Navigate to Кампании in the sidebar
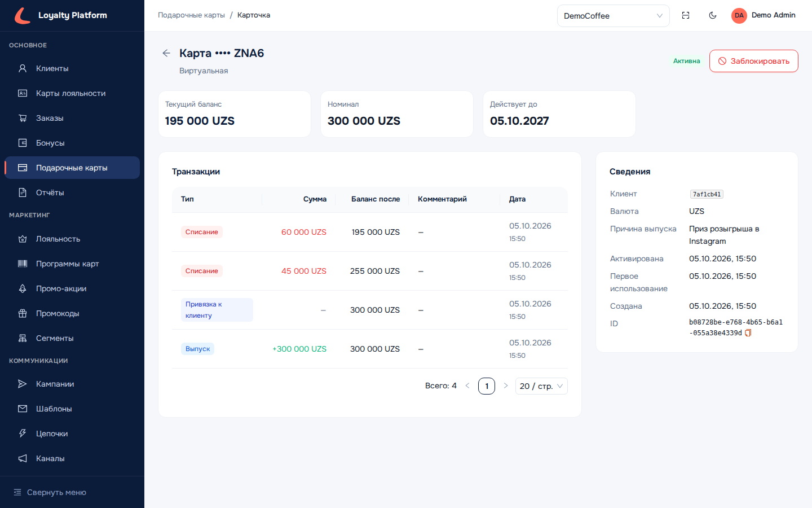This screenshot has width=812, height=508. [72, 384]
